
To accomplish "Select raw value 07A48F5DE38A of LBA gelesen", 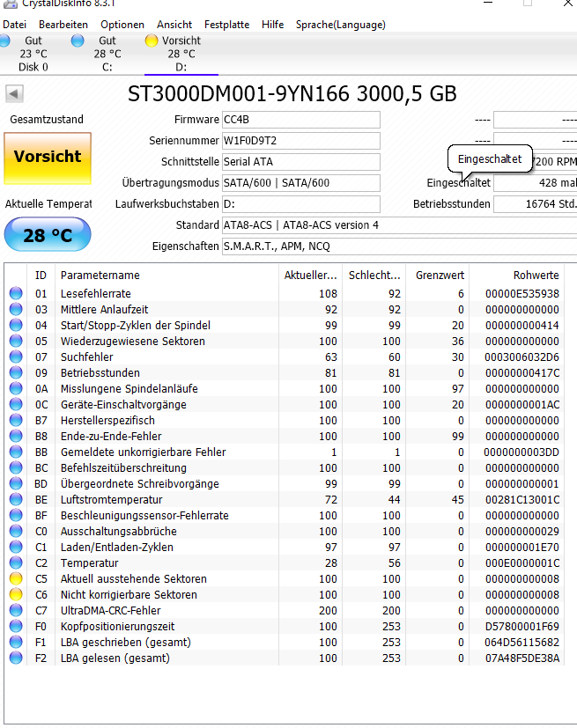I will [522, 658].
